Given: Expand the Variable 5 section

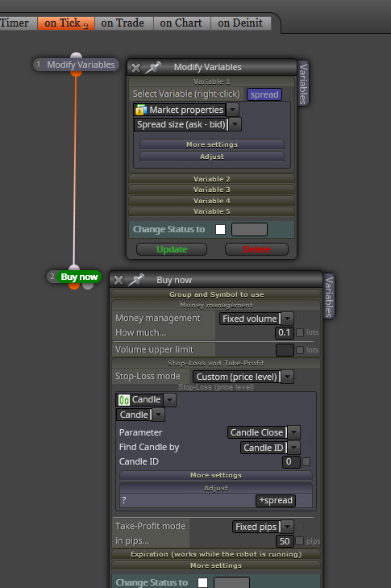Looking at the screenshot, I should point(212,211).
